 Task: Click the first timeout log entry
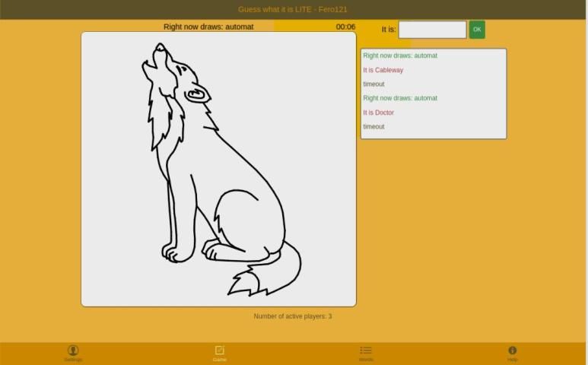click(x=373, y=84)
